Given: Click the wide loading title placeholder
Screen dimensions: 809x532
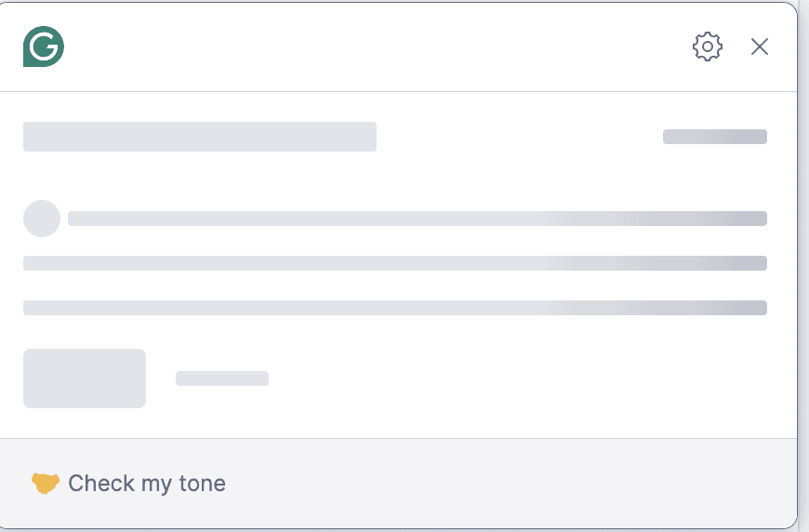Looking at the screenshot, I should pyautogui.click(x=200, y=137).
